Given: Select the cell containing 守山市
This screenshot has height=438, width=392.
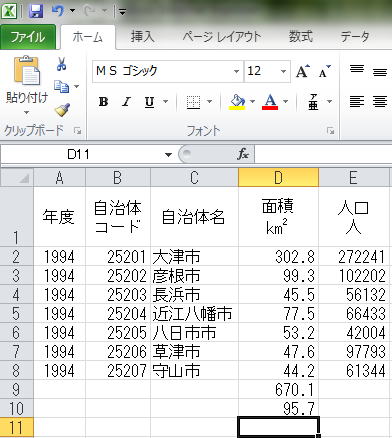Looking at the screenshot, I should [194, 370].
